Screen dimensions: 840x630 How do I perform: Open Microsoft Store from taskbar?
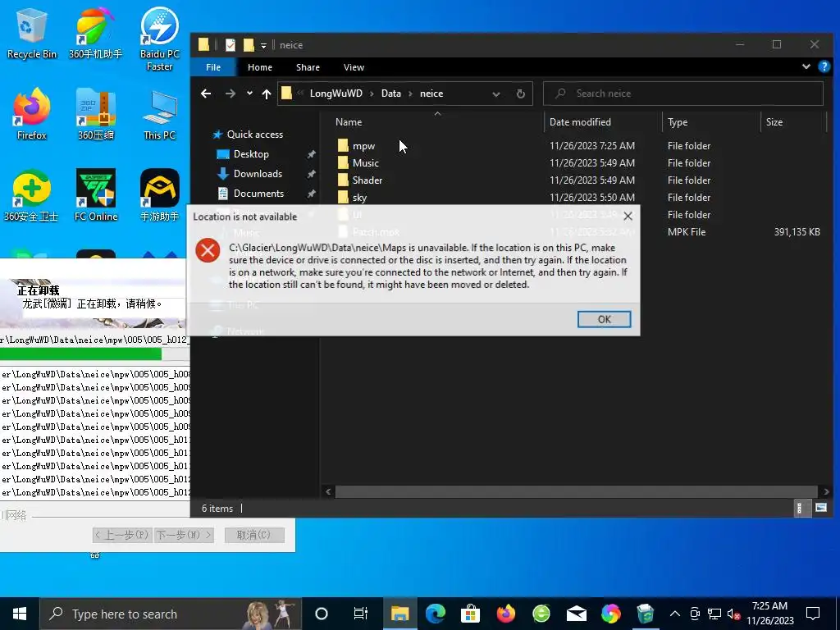[x=470, y=614]
